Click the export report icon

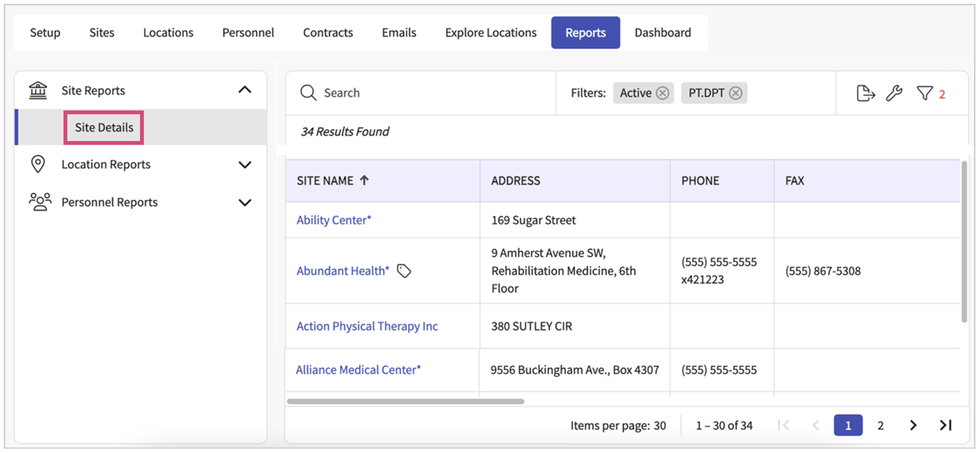tap(865, 93)
